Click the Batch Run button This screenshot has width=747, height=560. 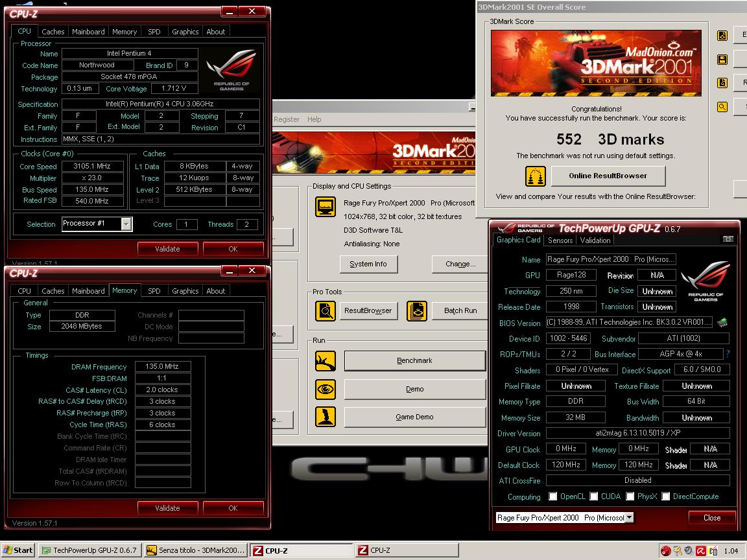pyautogui.click(x=460, y=310)
